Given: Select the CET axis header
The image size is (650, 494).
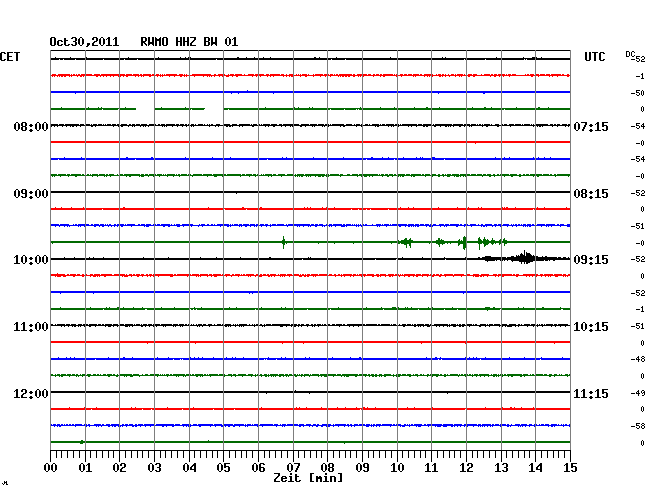Looking at the screenshot, I should coord(10,57).
